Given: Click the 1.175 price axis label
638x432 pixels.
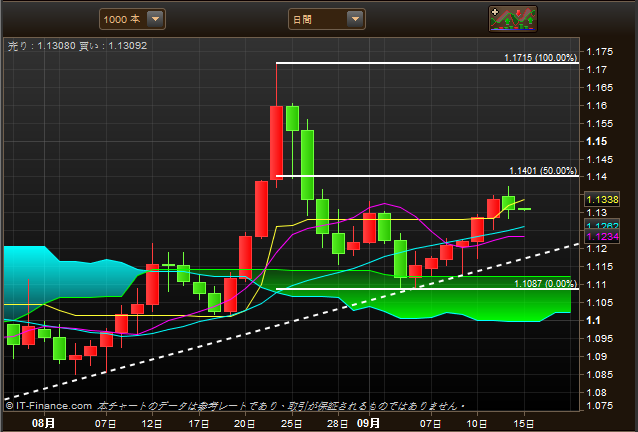Looking at the screenshot, I should point(599,52).
